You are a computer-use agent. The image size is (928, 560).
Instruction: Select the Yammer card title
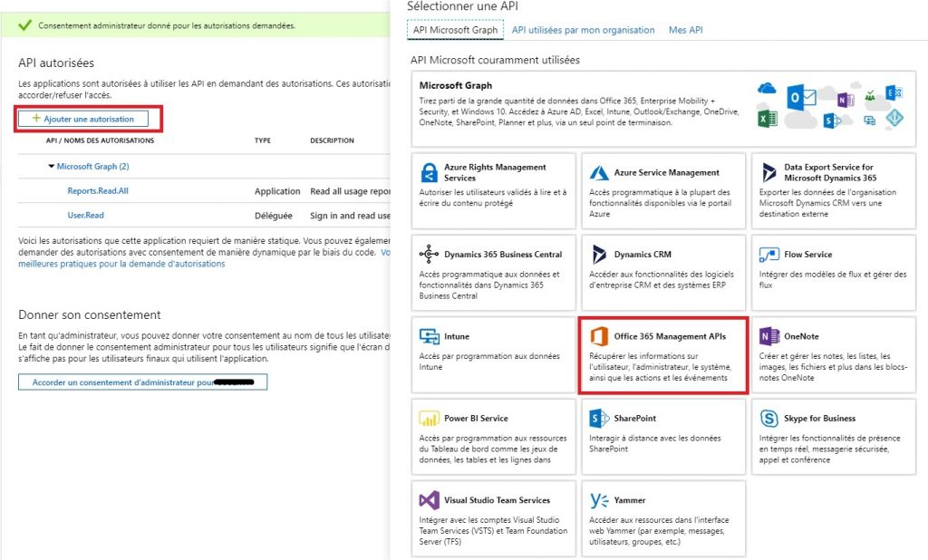point(630,500)
